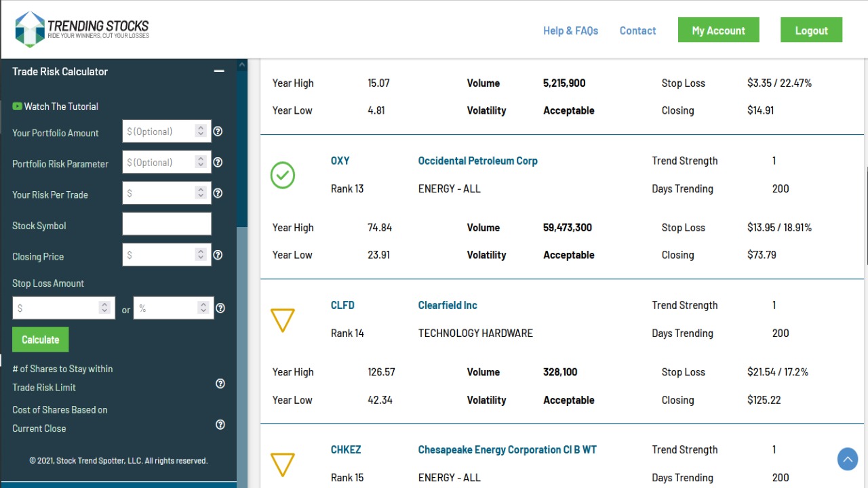
Task: Click the Trending Stocks logo
Action: [82, 29]
